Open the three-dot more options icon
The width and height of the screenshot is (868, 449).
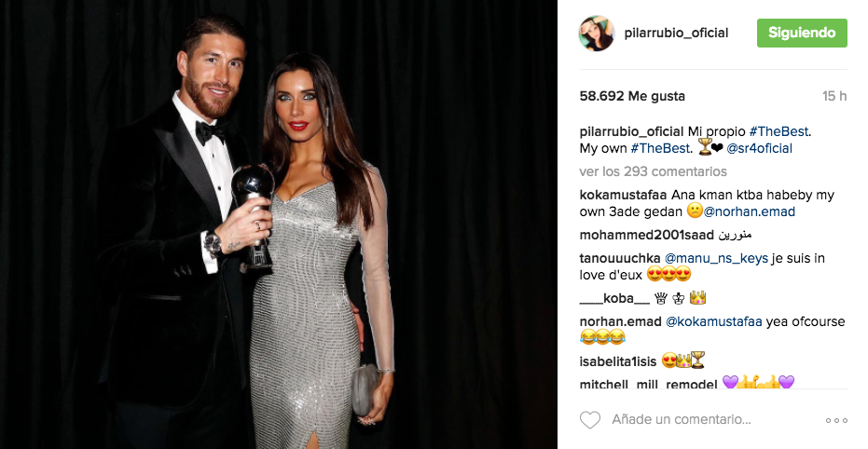coord(836,421)
